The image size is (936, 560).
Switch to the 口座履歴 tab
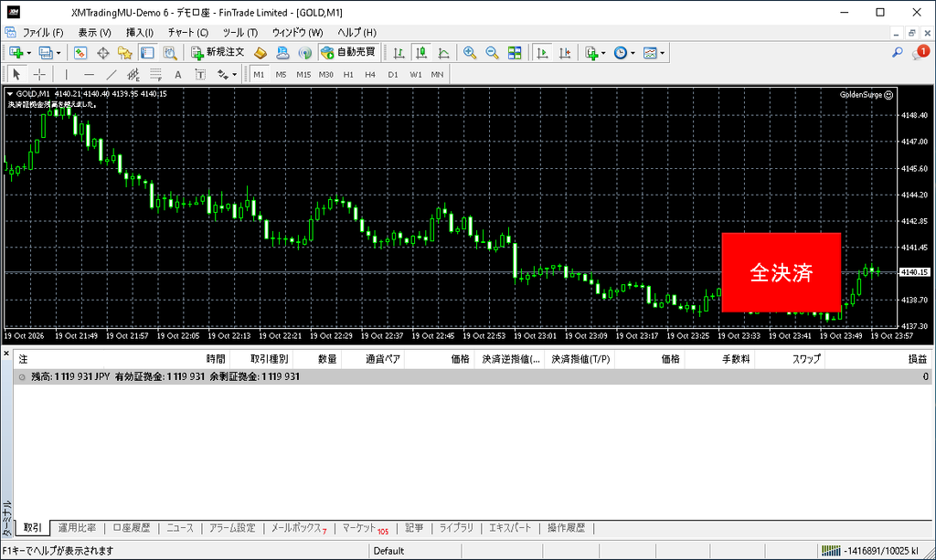tap(132, 528)
